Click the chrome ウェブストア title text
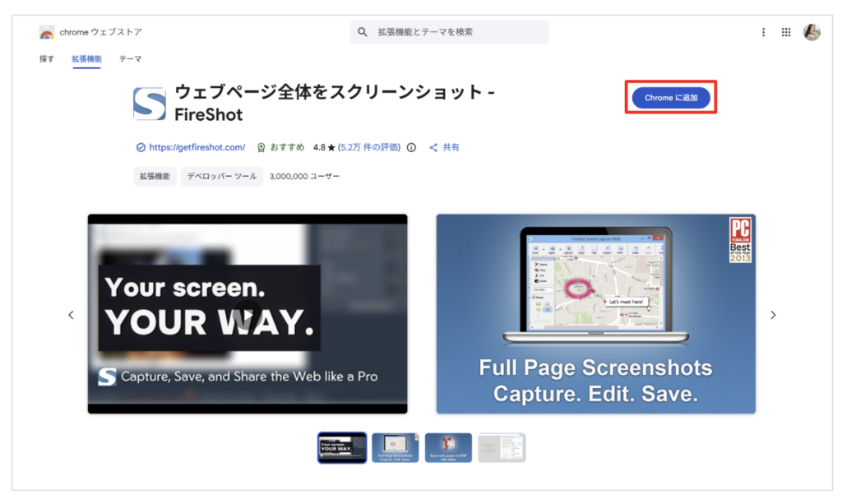Screen dimensions: 842x504 101,32
